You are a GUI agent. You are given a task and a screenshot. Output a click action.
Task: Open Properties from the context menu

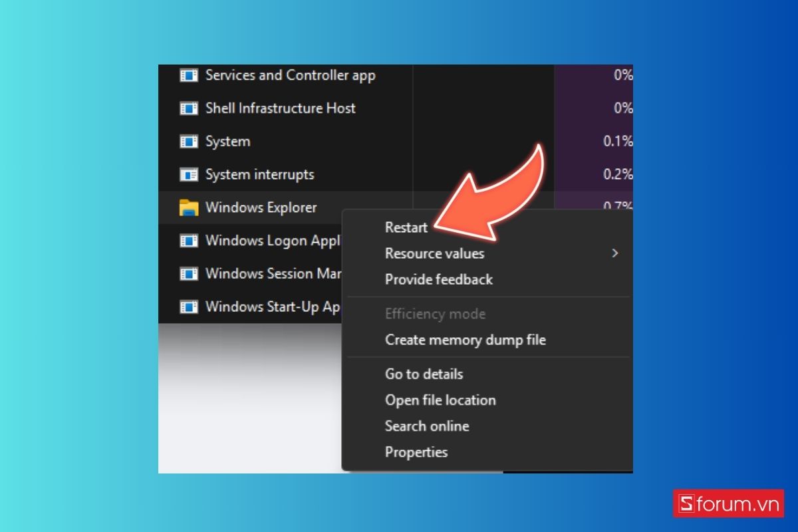pyautogui.click(x=416, y=452)
